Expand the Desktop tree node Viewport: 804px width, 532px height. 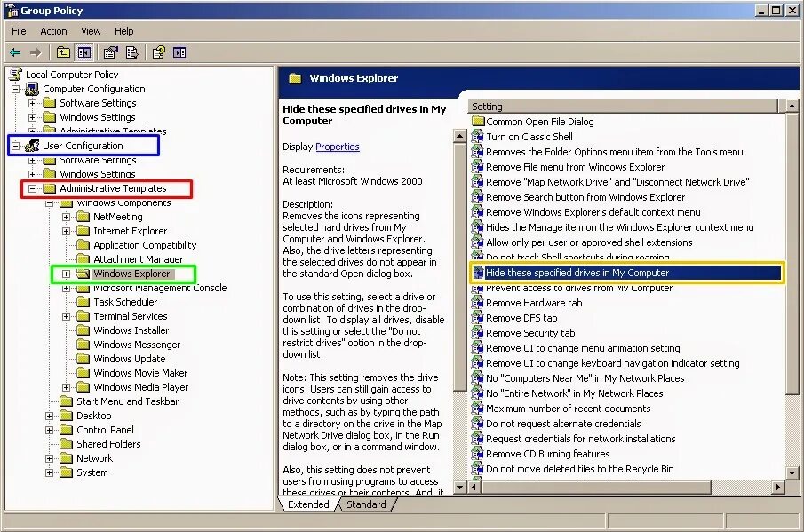coord(49,416)
